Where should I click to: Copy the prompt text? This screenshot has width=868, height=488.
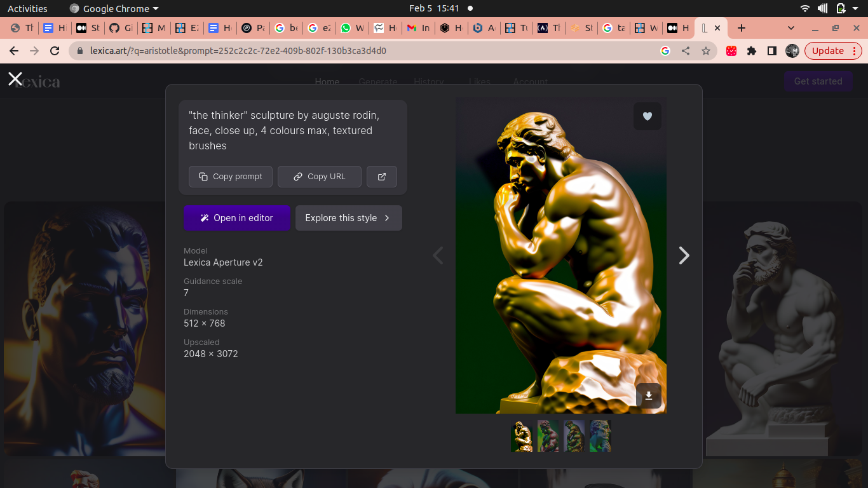pyautogui.click(x=231, y=177)
